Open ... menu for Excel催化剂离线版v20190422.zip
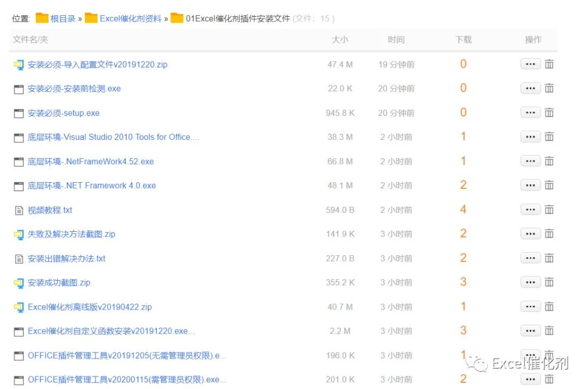Screen dimensions: 588x389 (530, 306)
